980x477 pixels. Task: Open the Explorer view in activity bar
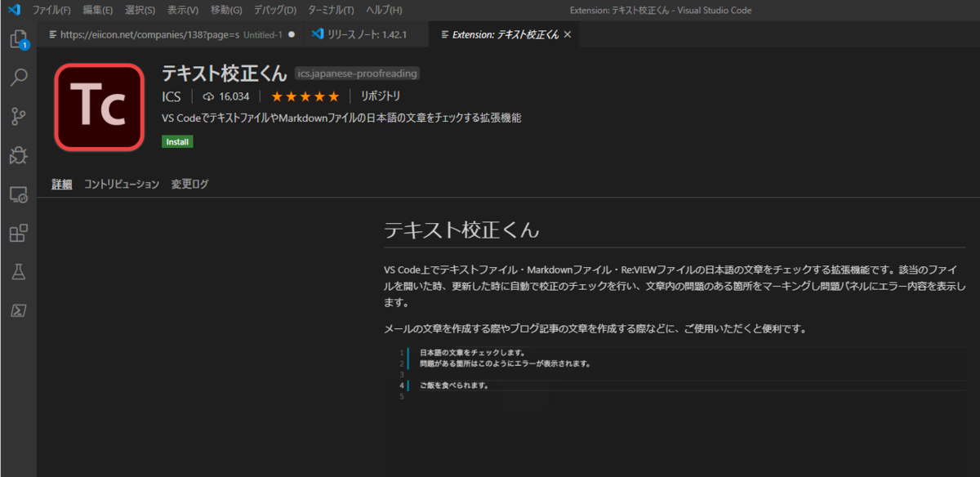click(x=18, y=39)
